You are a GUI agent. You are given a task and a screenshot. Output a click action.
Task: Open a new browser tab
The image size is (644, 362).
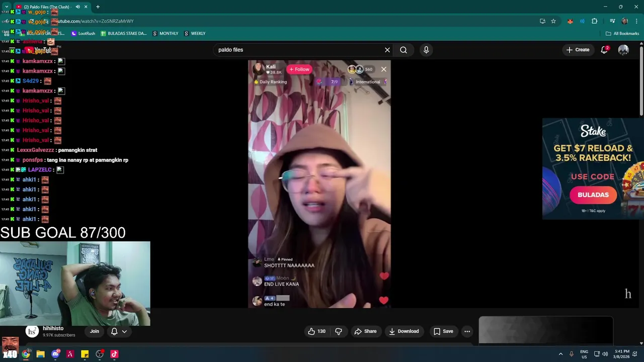pos(98,7)
